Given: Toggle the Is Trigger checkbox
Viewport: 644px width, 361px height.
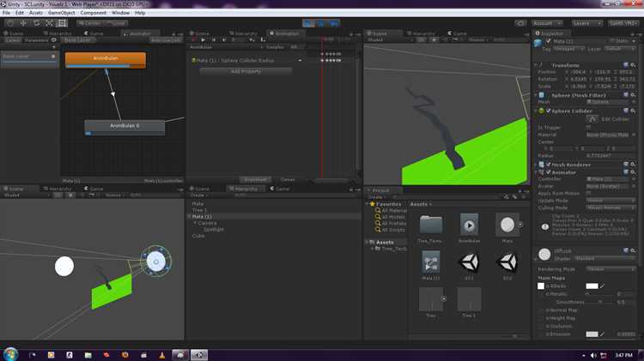Looking at the screenshot, I should (x=588, y=127).
